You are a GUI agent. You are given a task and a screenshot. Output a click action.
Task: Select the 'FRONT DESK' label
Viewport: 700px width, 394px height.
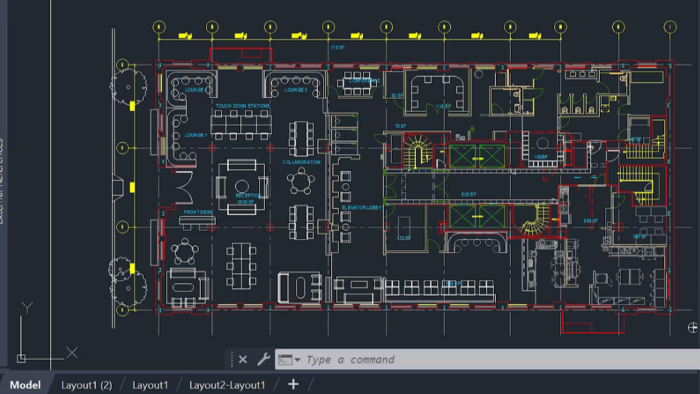[198, 212]
